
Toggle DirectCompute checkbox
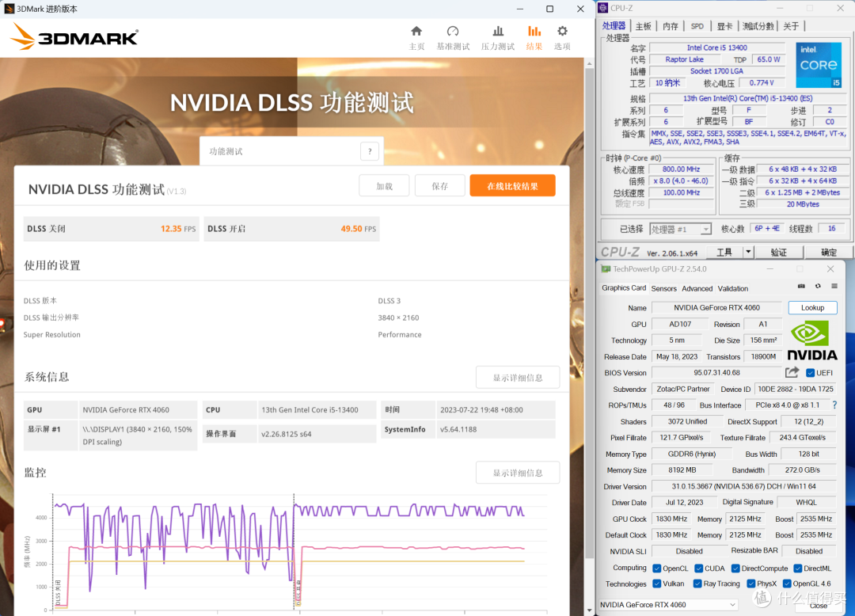point(735,568)
